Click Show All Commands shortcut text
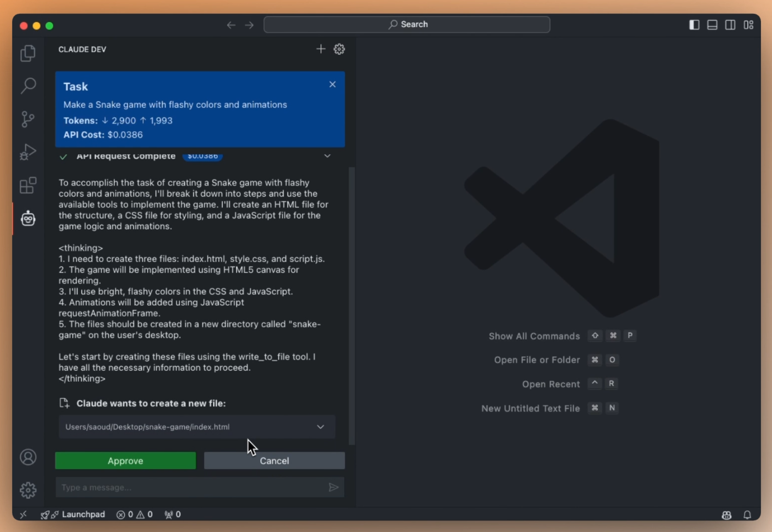The image size is (772, 532). click(x=534, y=336)
